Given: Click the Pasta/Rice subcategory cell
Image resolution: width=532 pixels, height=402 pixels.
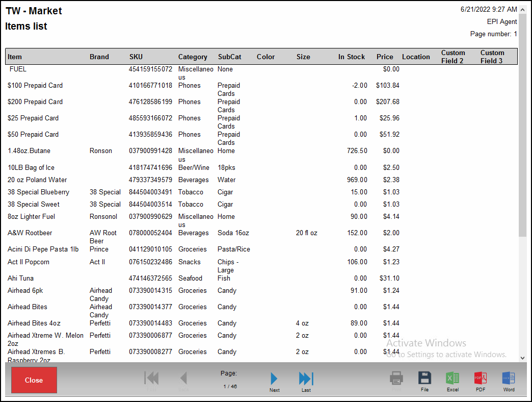Looking at the screenshot, I should (234, 249).
